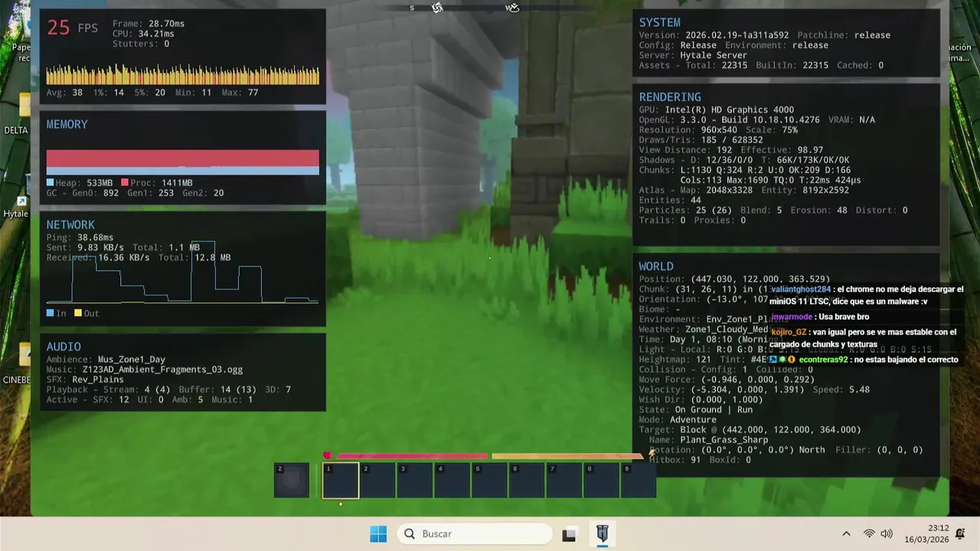This screenshot has width=980, height=551.
Task: Click the Hytale taskbar icon
Action: click(603, 533)
